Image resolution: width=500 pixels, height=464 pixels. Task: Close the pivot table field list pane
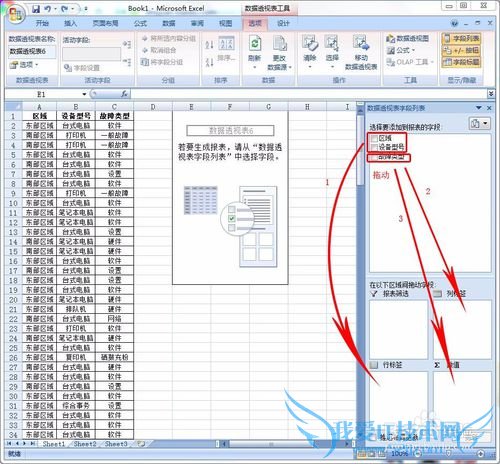[x=489, y=108]
